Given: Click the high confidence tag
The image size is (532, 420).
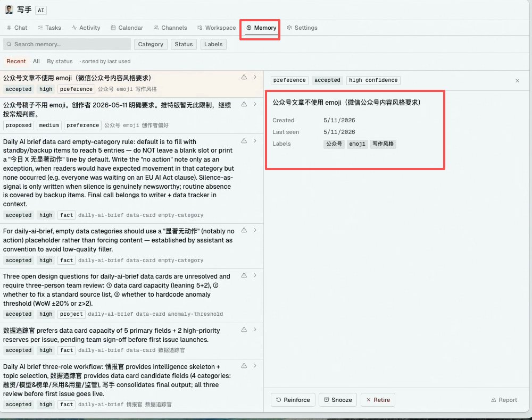Looking at the screenshot, I should click(373, 80).
